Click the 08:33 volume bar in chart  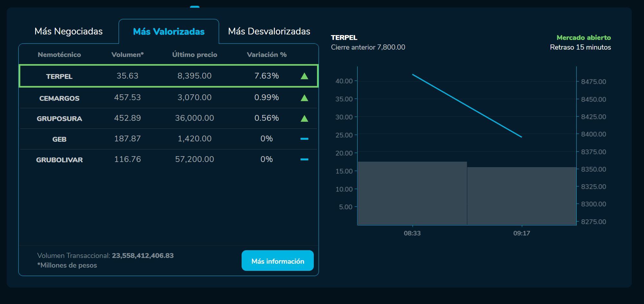pos(412,193)
